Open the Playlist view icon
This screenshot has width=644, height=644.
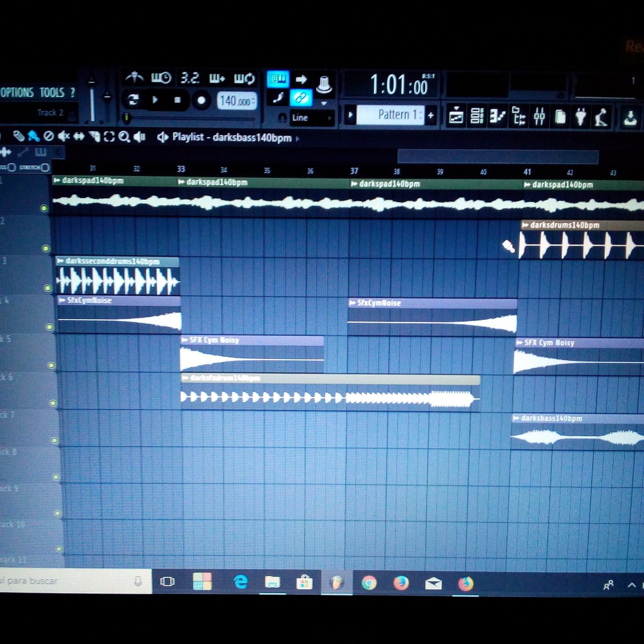click(456, 115)
